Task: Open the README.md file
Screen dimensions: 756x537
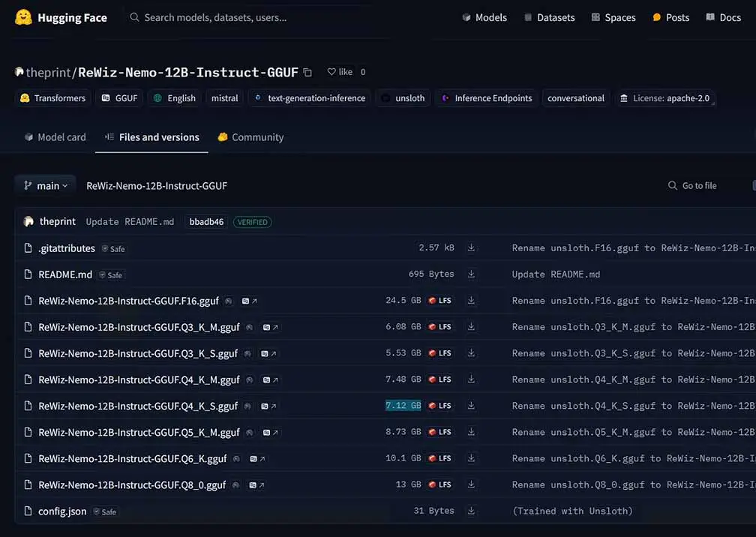Action: coord(65,274)
